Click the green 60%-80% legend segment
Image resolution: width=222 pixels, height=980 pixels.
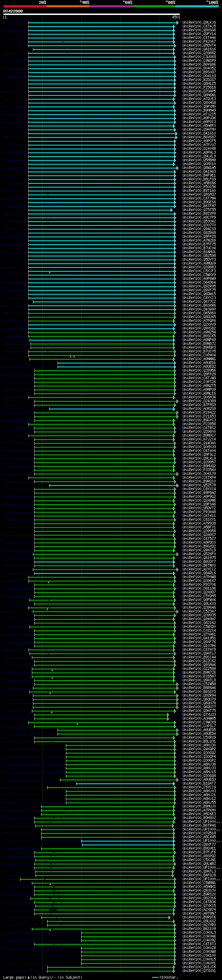coord(154,6)
